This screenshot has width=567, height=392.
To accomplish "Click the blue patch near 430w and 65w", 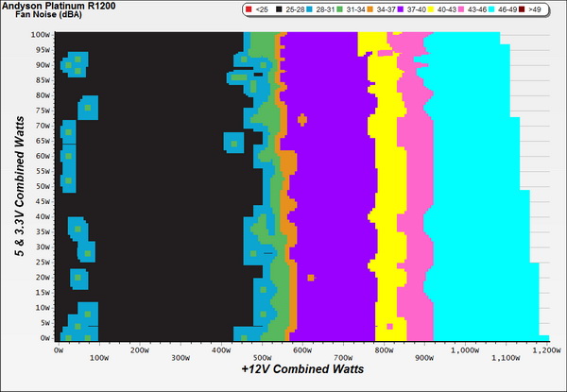I will tap(233, 142).
